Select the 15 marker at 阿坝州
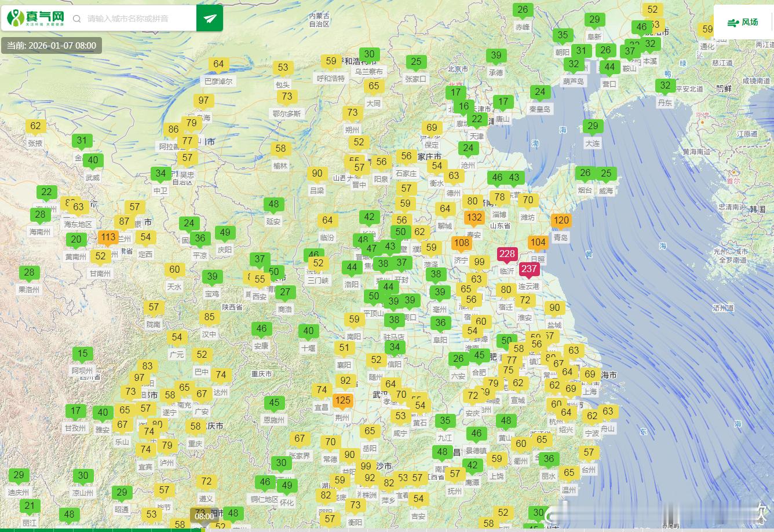 click(83, 354)
